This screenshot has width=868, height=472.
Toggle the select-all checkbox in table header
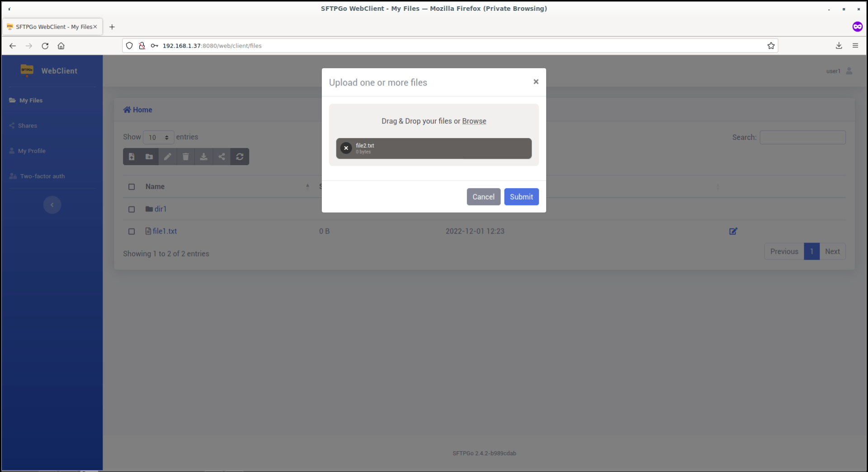click(x=132, y=186)
